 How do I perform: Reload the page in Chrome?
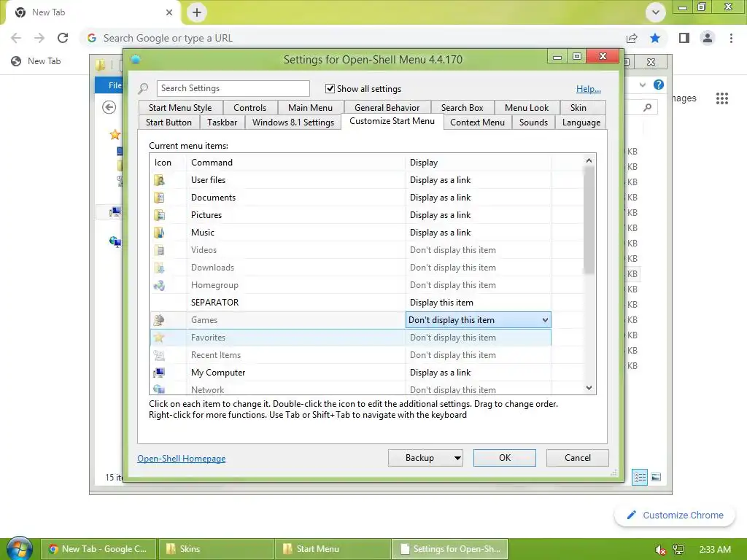(63, 38)
